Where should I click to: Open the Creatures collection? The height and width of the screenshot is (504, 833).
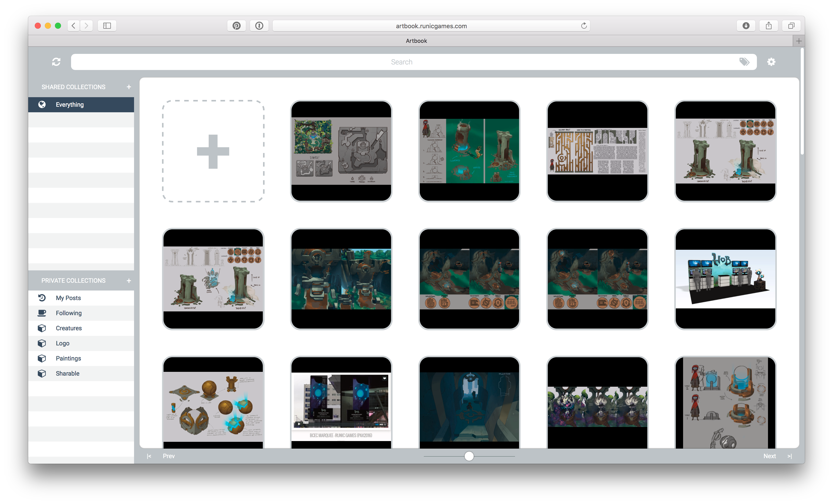pyautogui.click(x=69, y=328)
